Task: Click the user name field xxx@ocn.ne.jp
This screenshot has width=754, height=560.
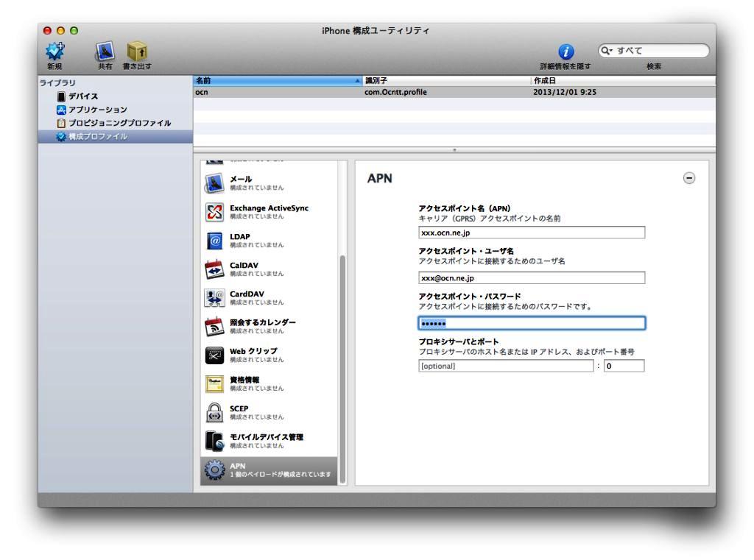Action: click(x=532, y=278)
